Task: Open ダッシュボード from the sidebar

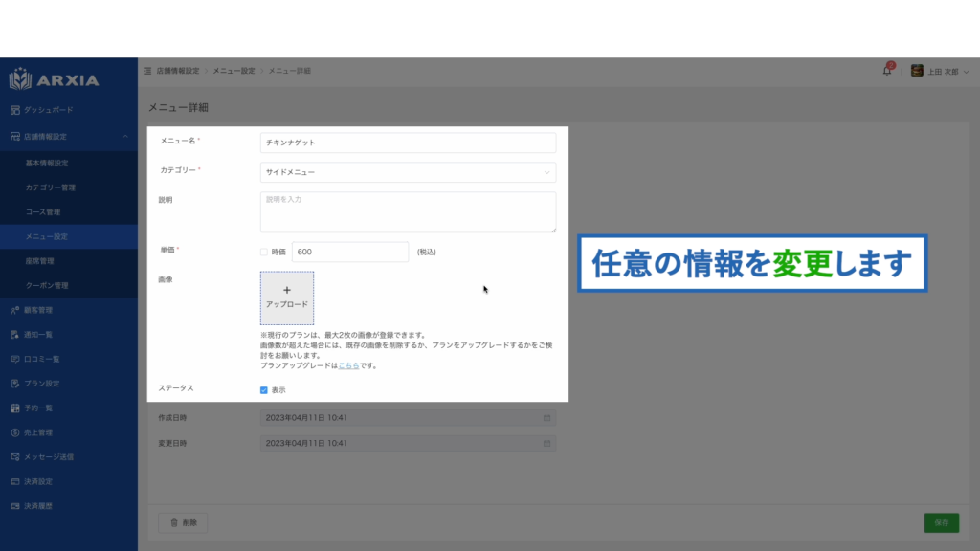Action: pos(48,110)
